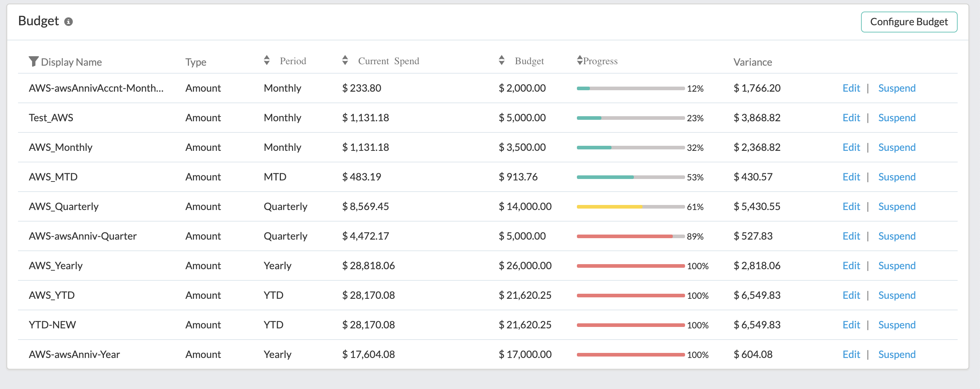Open the Configure Budget button

[x=909, y=22]
